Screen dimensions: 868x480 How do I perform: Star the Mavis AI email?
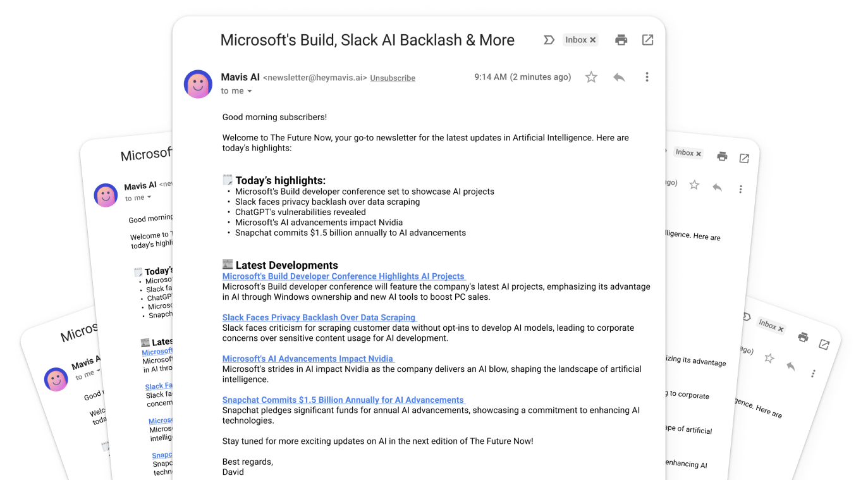pyautogui.click(x=591, y=77)
